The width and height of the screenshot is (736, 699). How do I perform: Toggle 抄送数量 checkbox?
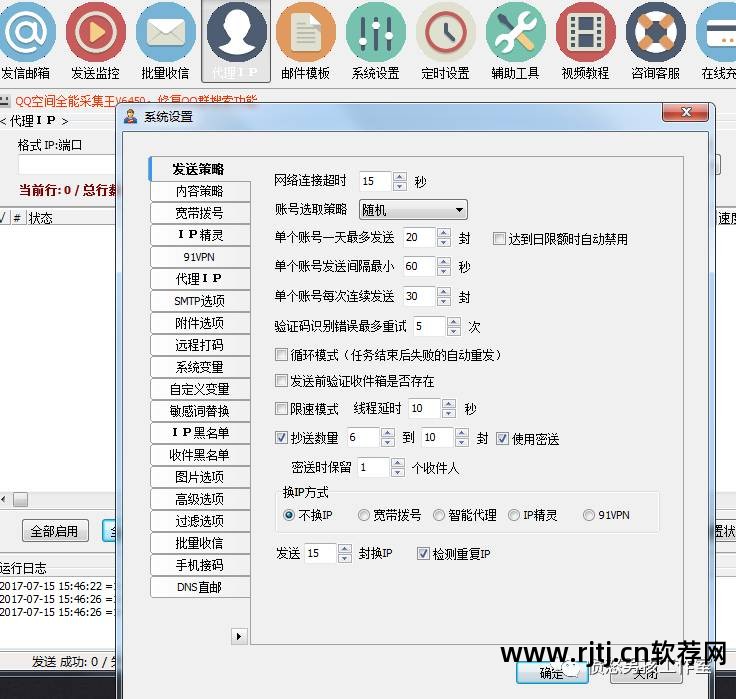[x=281, y=438]
